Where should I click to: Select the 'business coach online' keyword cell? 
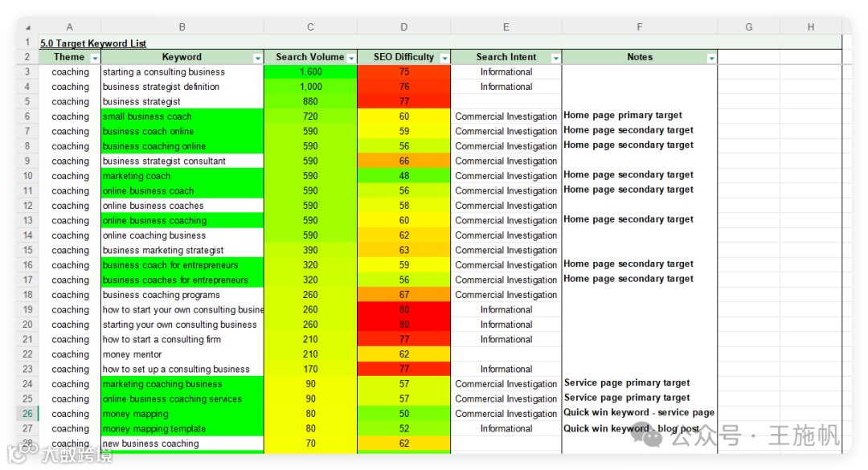click(x=182, y=131)
